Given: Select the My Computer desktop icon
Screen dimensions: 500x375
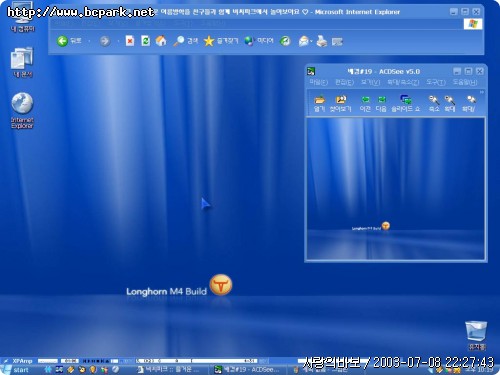Looking at the screenshot, I should pos(22,17).
